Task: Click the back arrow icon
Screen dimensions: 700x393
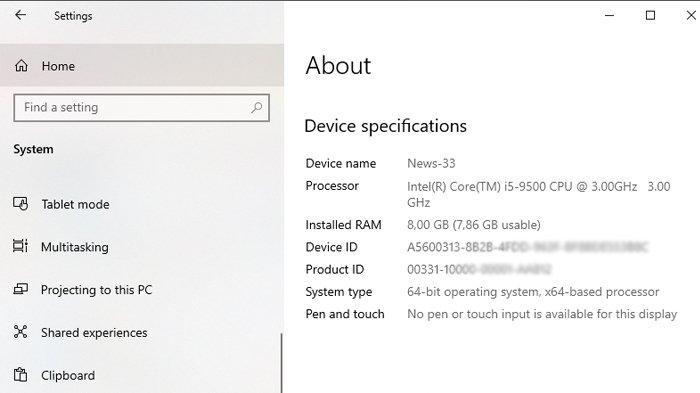Action: click(x=21, y=15)
